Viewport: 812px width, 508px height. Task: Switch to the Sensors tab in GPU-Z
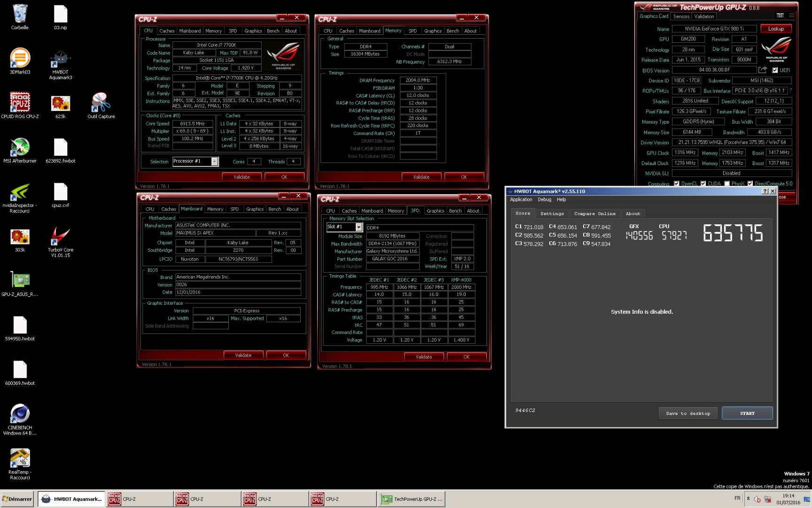pos(681,16)
